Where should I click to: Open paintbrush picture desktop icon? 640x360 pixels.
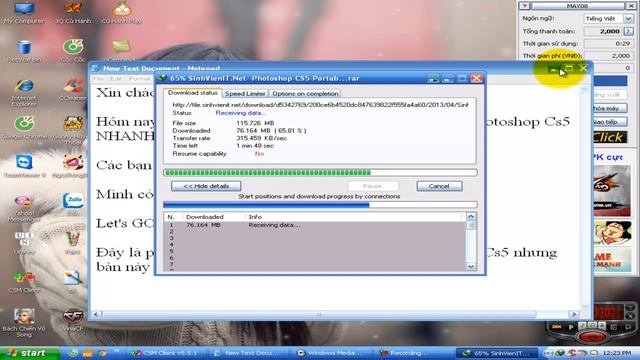(73, 282)
